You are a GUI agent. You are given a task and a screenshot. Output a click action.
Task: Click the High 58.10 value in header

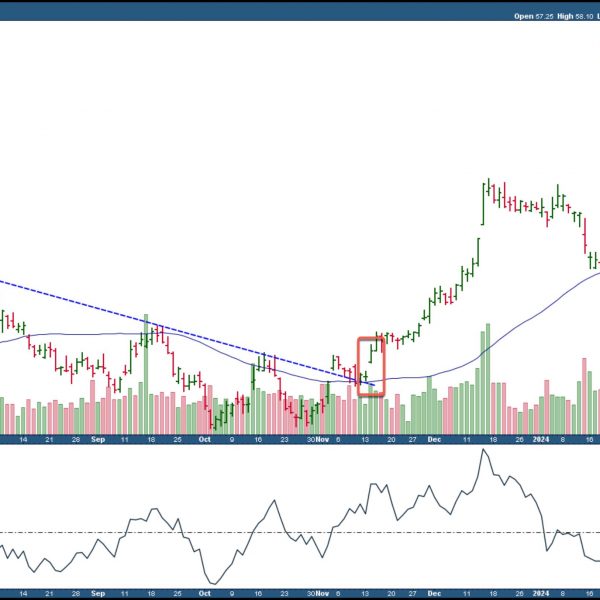coord(575,16)
